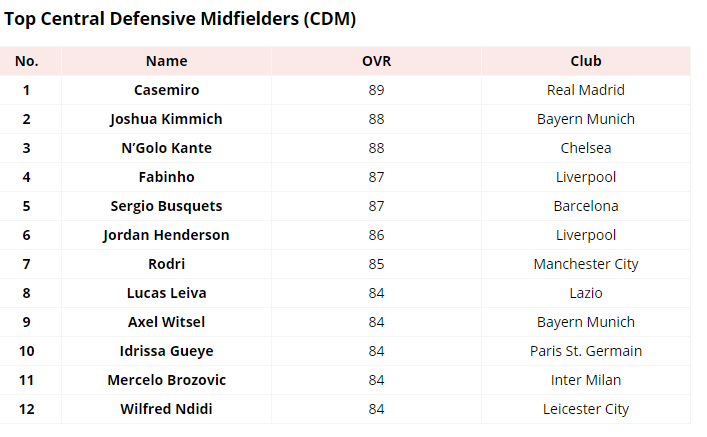
Task: Select Axel Witsel in the list
Action: [x=166, y=322]
